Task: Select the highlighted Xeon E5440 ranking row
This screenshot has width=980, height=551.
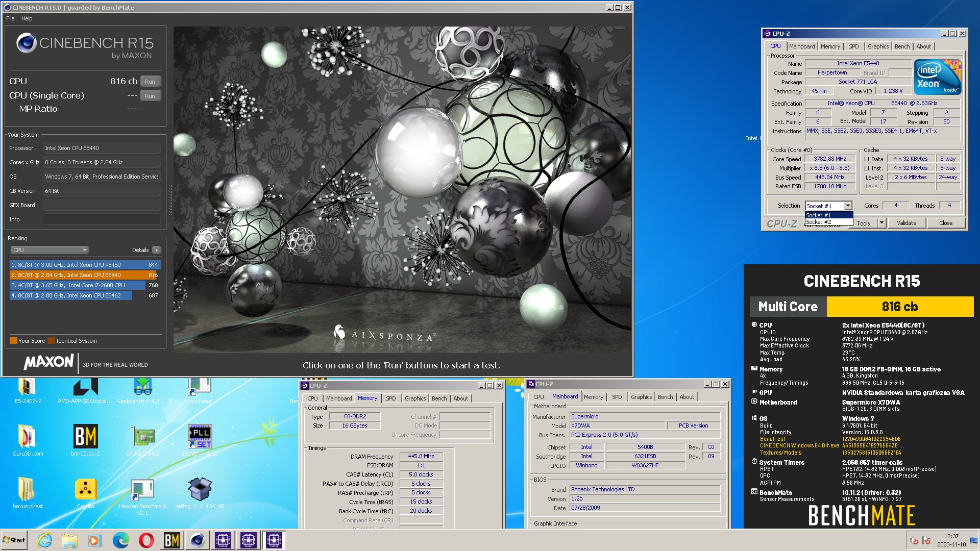Action: (x=85, y=275)
